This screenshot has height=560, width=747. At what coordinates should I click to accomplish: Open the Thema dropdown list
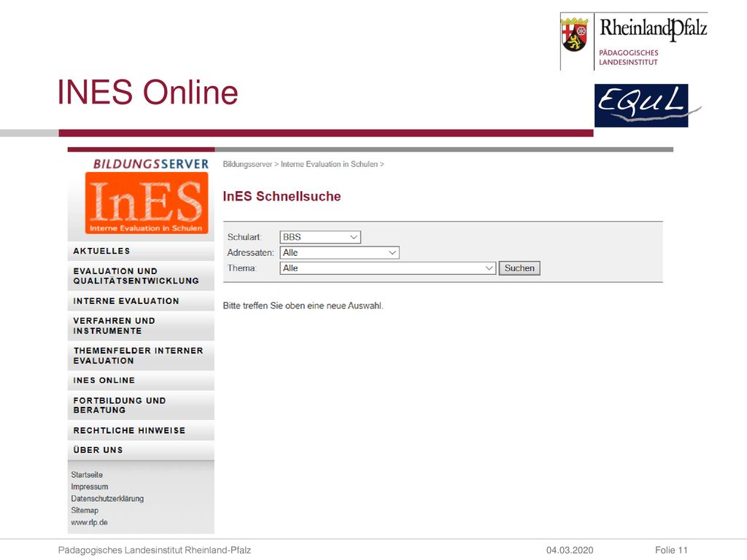coord(388,268)
